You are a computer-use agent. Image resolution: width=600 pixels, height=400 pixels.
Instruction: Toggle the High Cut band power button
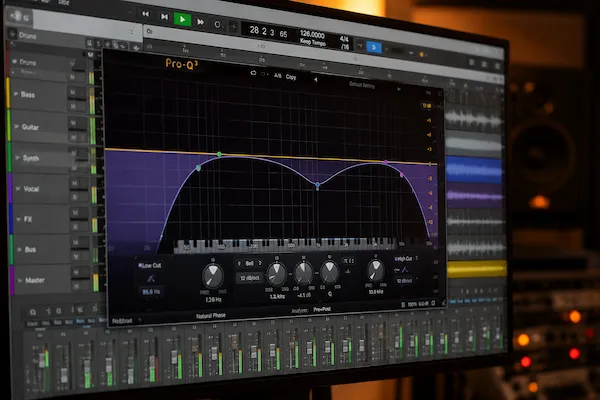[x=396, y=259]
